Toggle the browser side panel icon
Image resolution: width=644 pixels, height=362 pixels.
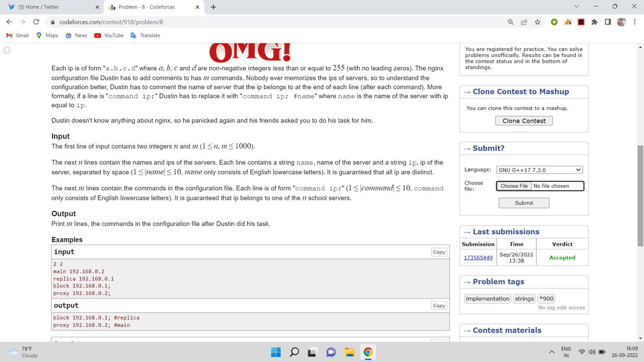[608, 22]
